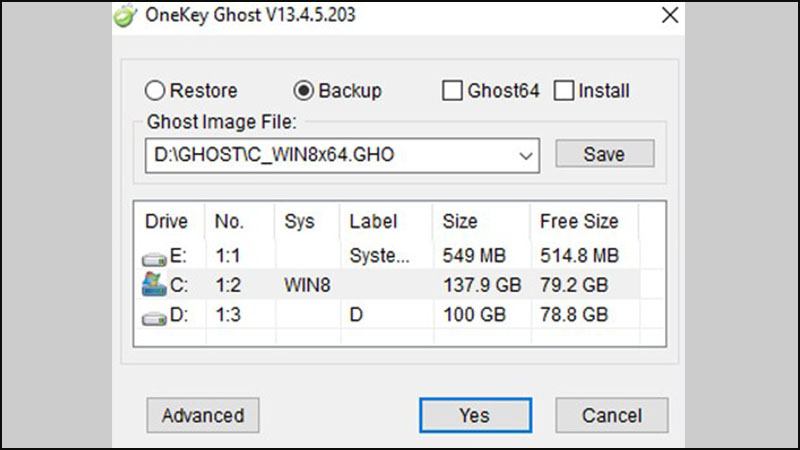Confirm with the Yes button
The image size is (800, 450).
point(476,415)
